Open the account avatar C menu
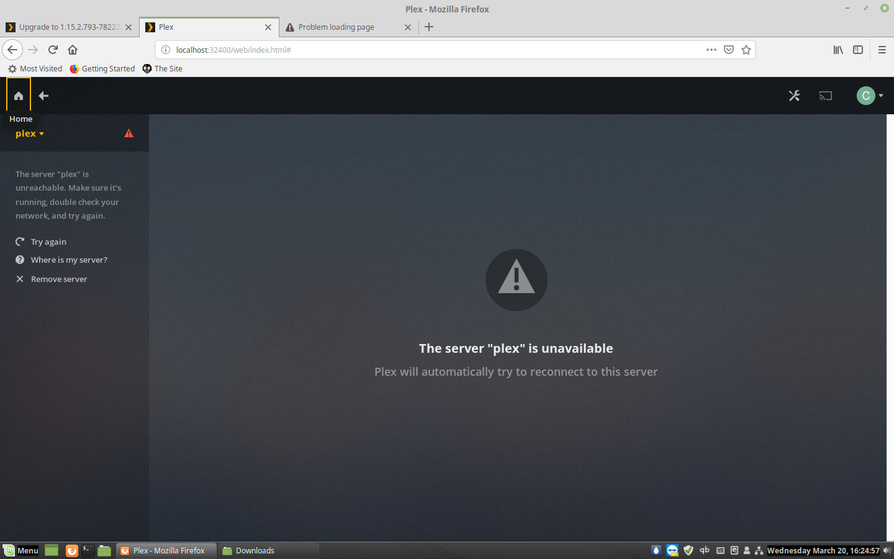 [869, 95]
